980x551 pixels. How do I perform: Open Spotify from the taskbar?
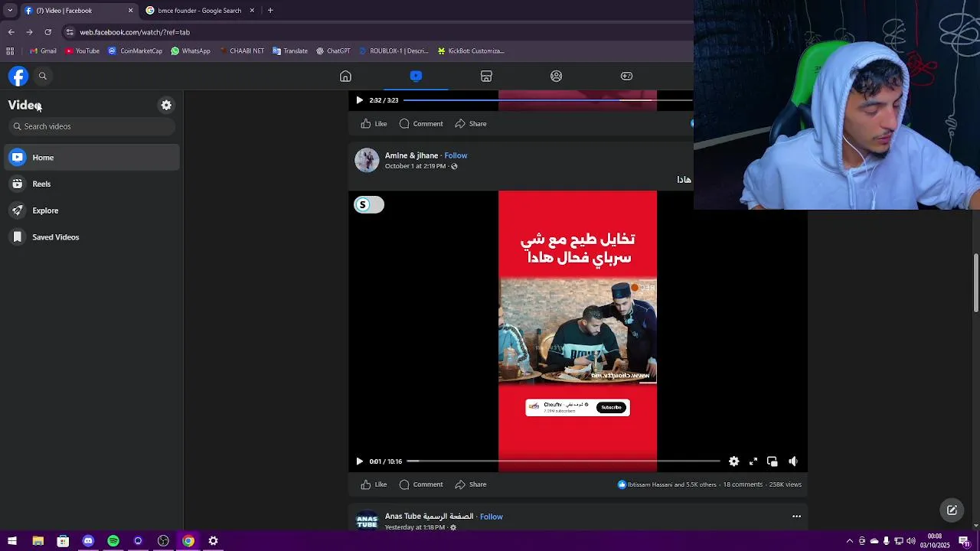[x=113, y=541]
